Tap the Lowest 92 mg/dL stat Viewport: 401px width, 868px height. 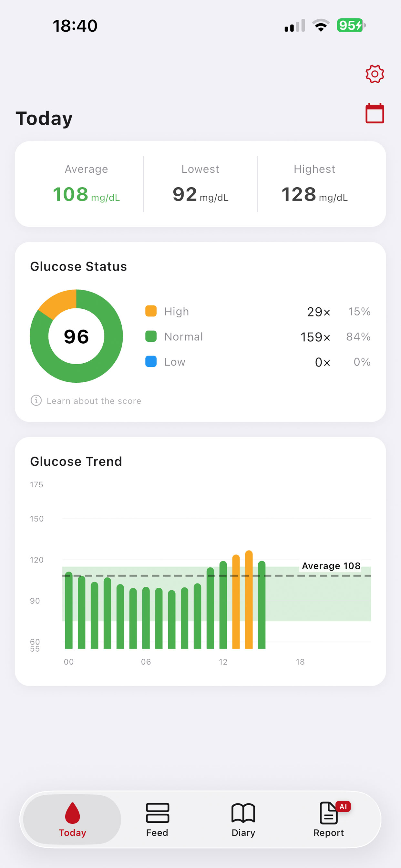200,195
